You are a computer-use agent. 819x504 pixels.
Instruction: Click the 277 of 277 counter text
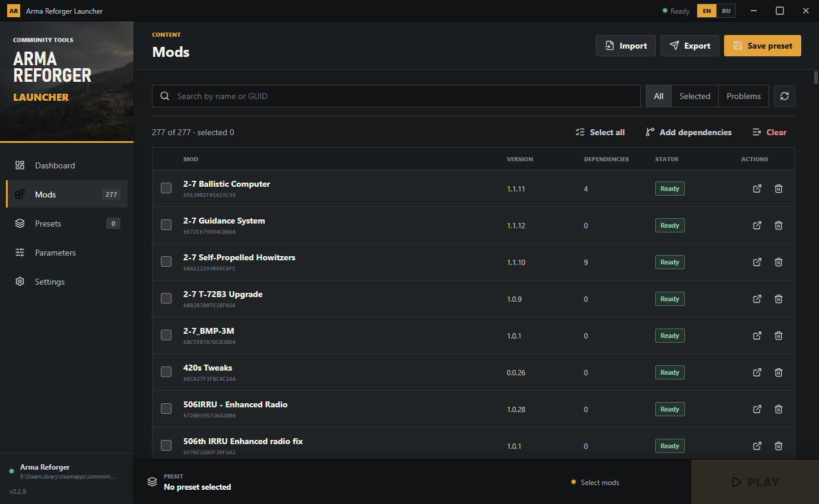(x=193, y=132)
